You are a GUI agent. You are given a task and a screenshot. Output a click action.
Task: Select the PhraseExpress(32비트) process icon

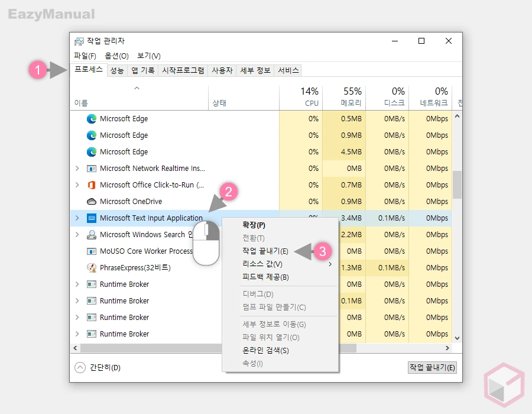point(91,267)
